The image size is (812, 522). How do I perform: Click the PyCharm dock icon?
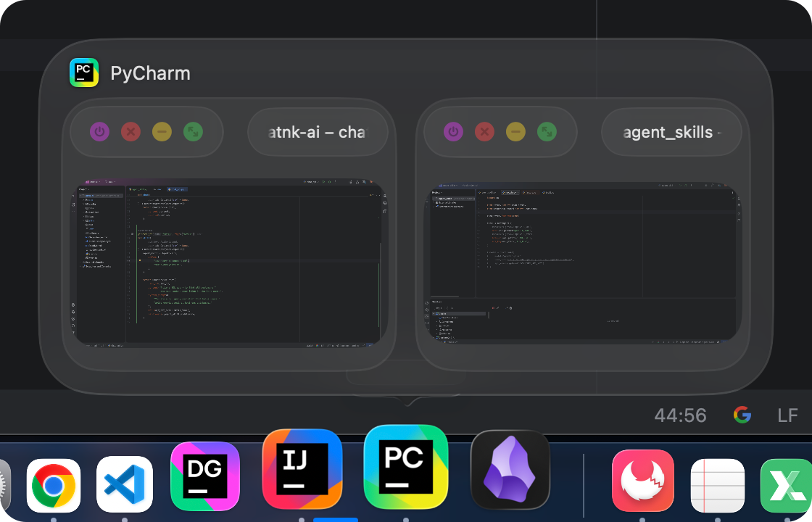[x=405, y=466]
